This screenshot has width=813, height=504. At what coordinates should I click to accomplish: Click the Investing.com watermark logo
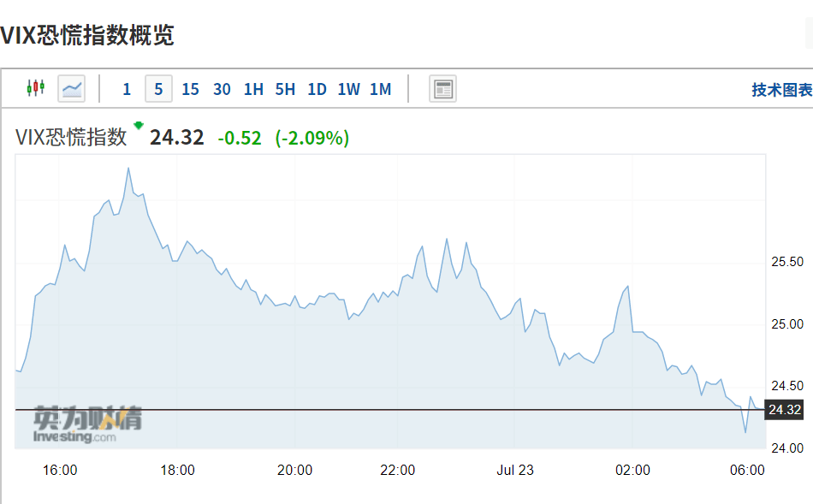point(87,424)
